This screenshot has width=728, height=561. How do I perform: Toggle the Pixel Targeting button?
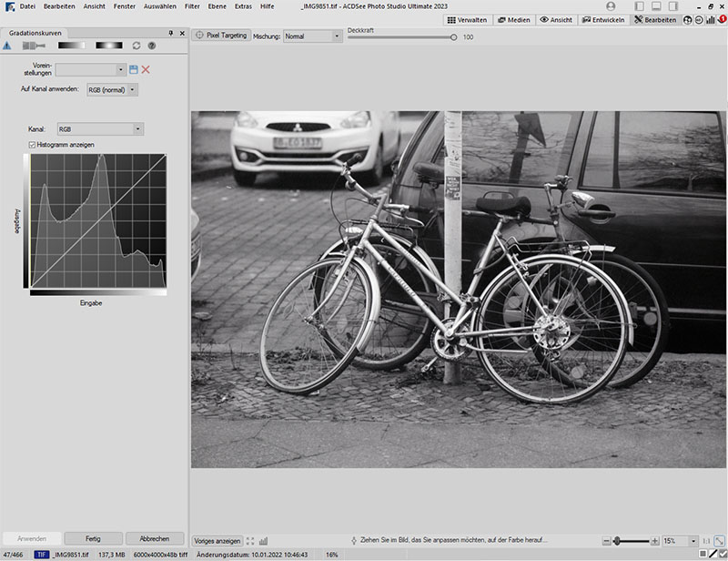[220, 36]
